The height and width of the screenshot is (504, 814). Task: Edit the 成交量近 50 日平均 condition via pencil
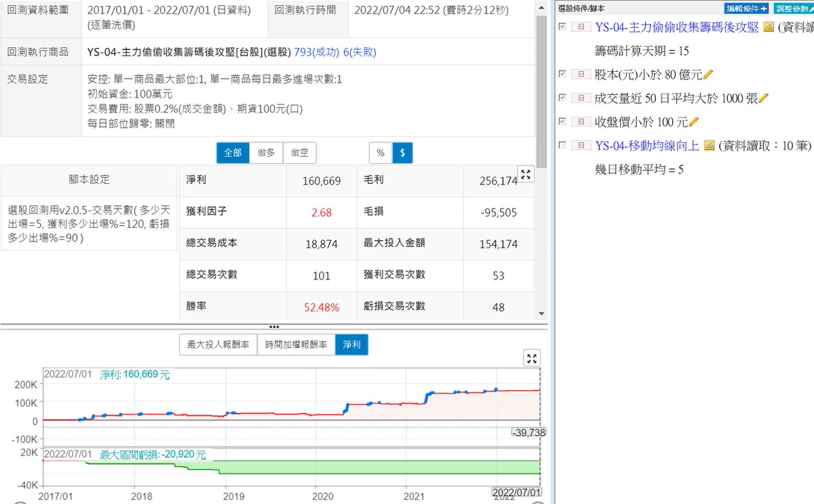[x=762, y=98]
